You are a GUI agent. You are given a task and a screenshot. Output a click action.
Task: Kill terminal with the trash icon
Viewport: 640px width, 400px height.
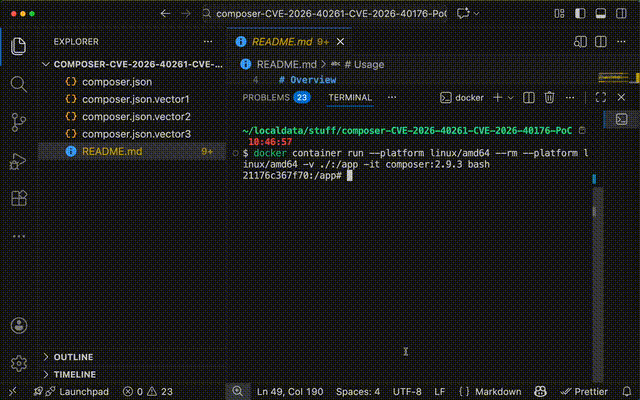pyautogui.click(x=549, y=98)
